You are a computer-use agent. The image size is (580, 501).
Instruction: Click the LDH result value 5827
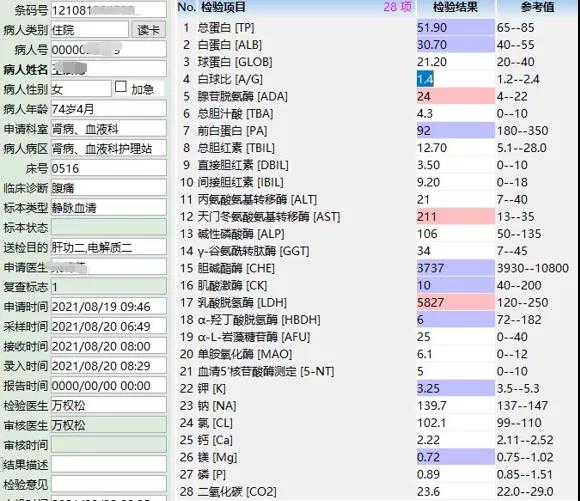coord(430,302)
